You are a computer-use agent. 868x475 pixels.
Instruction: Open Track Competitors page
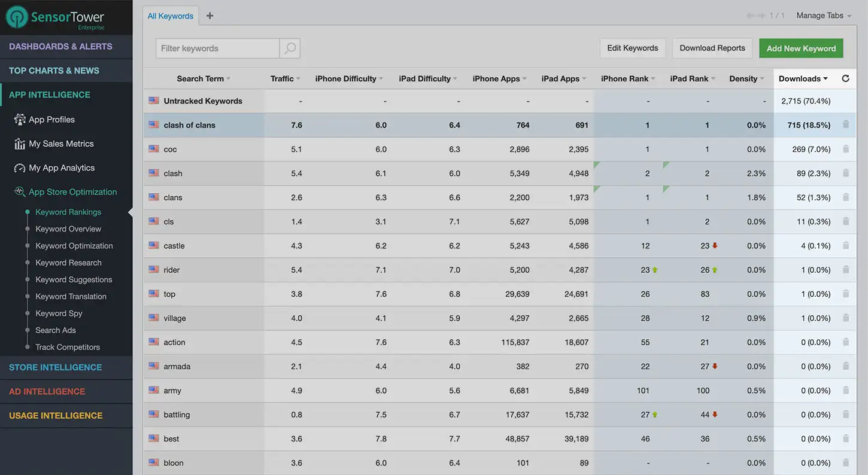68,347
